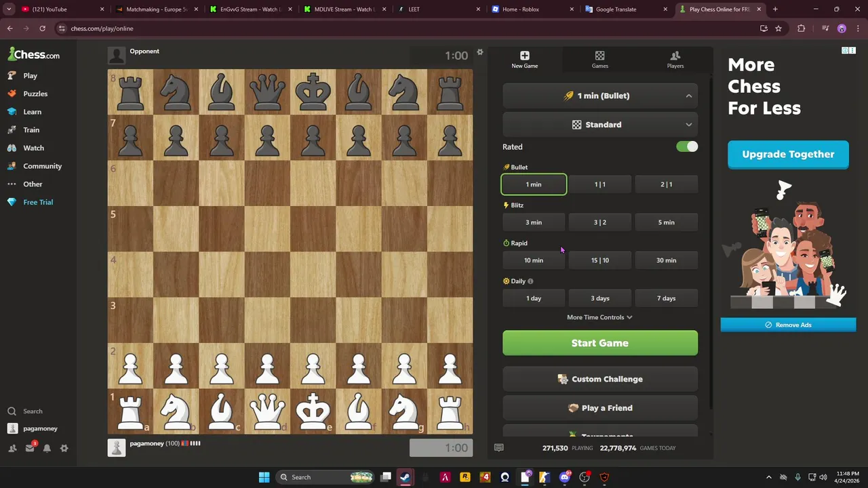Viewport: 868px width, 488px height.
Task: Switch to the Games tab
Action: click(600, 60)
